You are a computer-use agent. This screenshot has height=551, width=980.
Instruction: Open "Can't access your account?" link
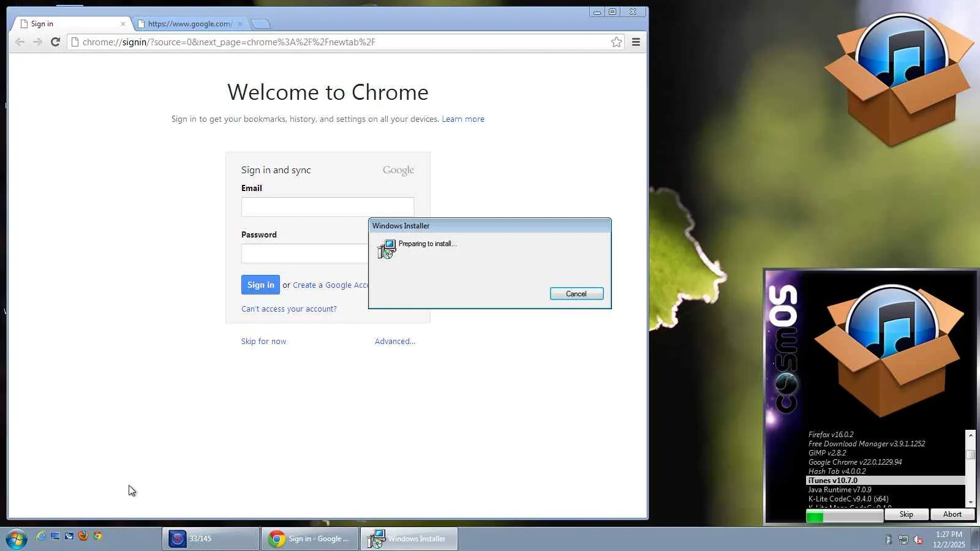[x=289, y=309]
